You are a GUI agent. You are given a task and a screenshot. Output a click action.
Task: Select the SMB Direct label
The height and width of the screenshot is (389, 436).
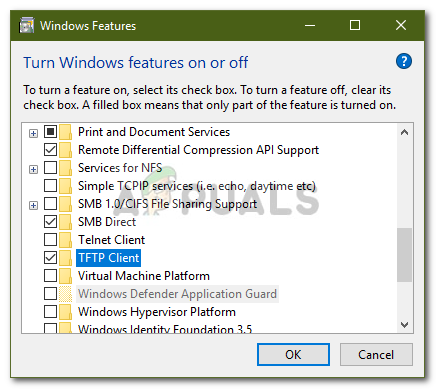point(107,222)
